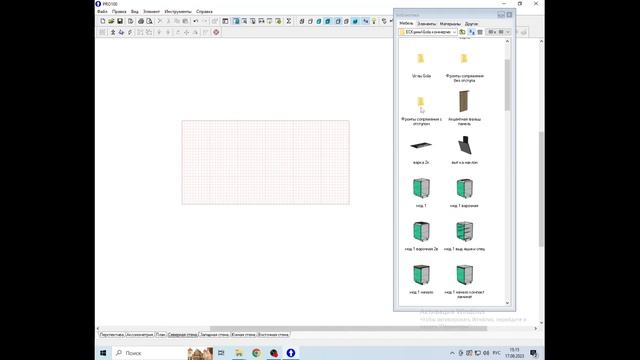Screen dimensions: 640x360
Task: Click library panel scrollbar thumb
Action: (x=507, y=85)
